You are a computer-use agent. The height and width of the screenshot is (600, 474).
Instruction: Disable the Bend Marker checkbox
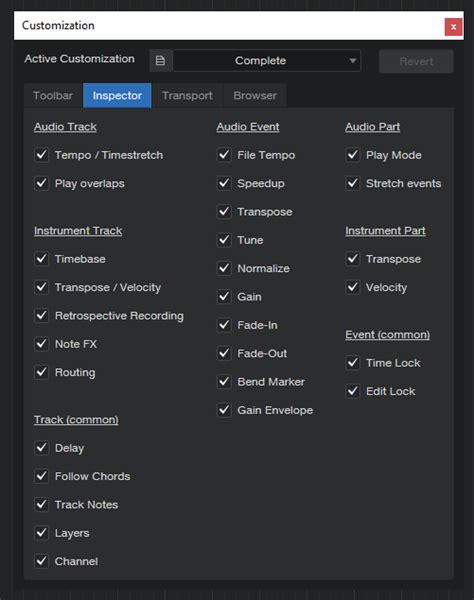tap(224, 382)
